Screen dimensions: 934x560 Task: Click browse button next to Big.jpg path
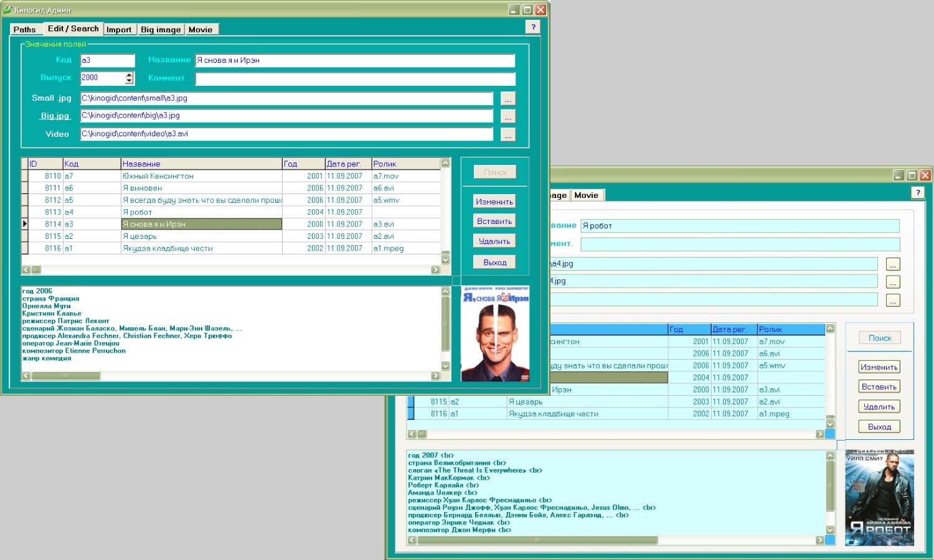click(x=508, y=116)
